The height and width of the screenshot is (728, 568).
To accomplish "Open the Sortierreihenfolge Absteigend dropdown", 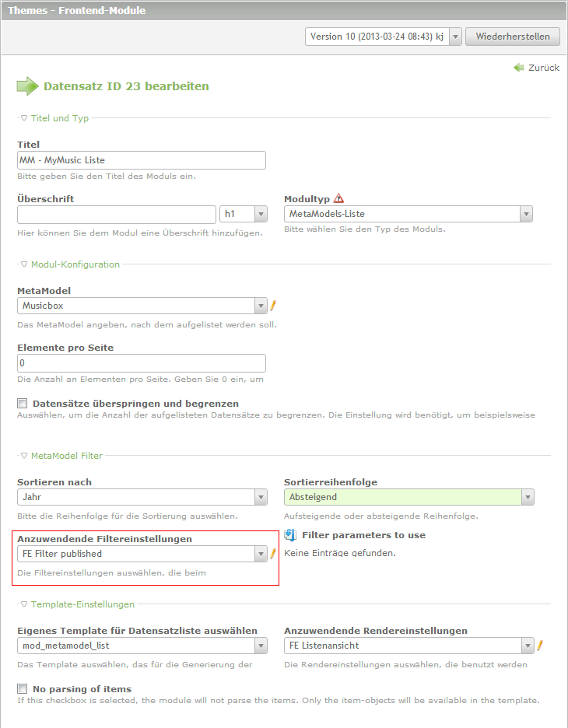I will [x=408, y=497].
